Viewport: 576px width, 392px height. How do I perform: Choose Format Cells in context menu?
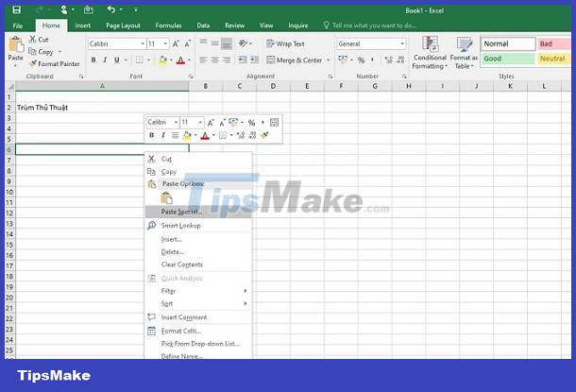[198, 331]
